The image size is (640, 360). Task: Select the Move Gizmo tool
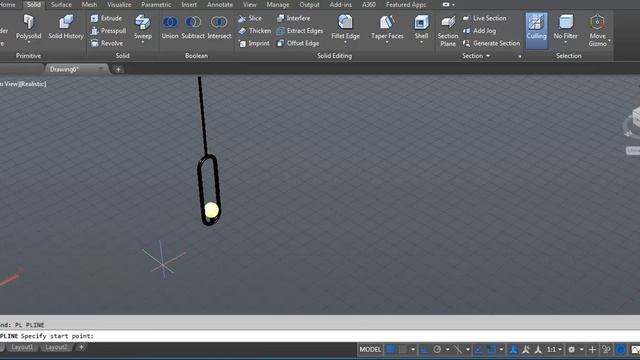pyautogui.click(x=598, y=30)
